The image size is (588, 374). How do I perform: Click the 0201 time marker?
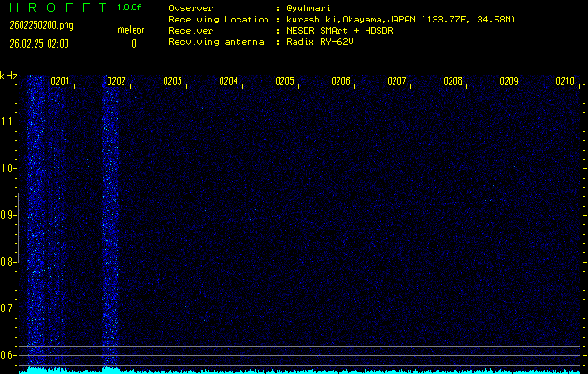60,81
